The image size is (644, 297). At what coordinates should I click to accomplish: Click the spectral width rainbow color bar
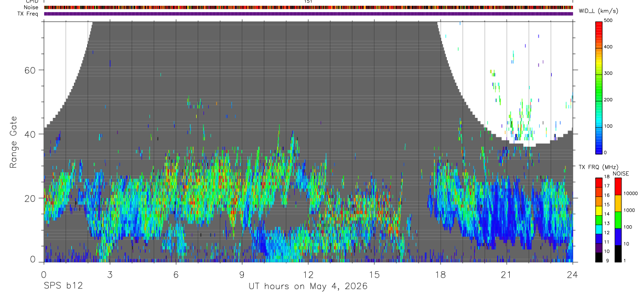(599, 87)
